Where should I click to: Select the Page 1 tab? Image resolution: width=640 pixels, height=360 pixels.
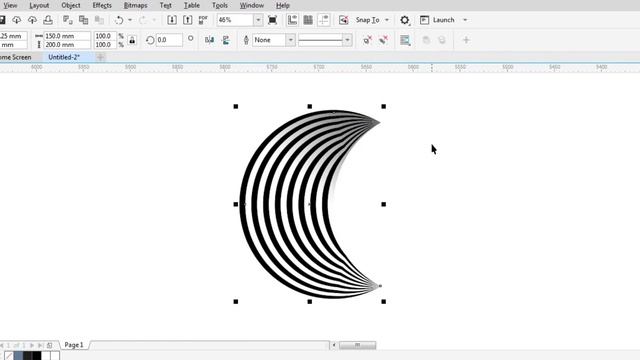pyautogui.click(x=74, y=345)
